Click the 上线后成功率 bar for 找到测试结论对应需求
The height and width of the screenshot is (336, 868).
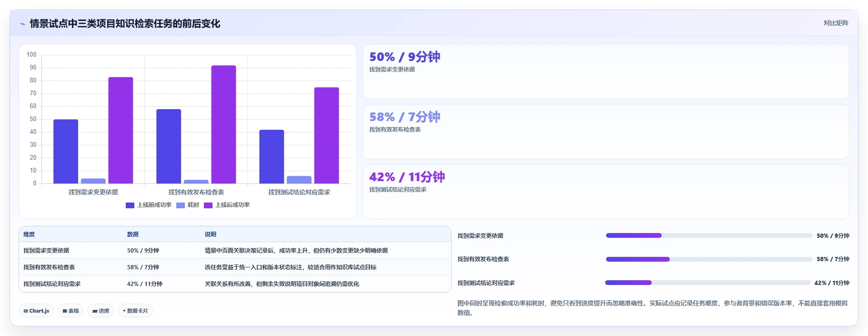pos(326,135)
